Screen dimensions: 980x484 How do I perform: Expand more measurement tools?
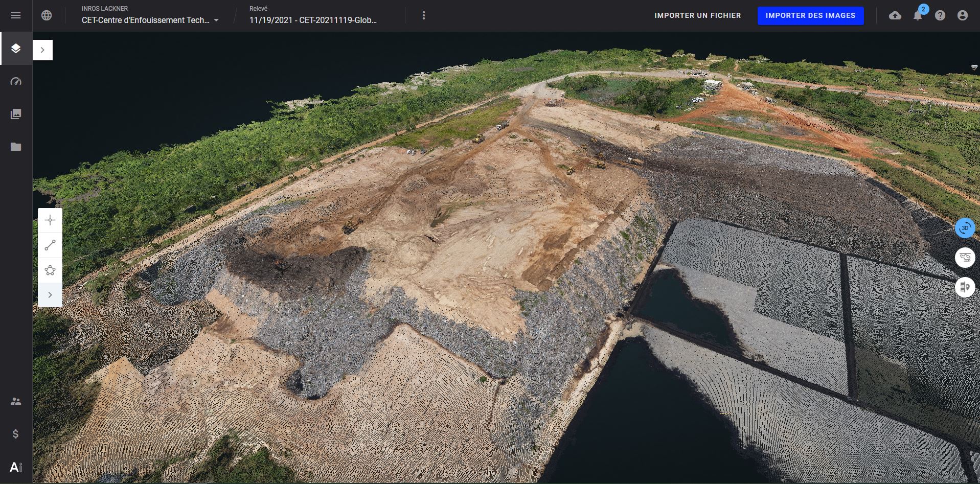50,295
